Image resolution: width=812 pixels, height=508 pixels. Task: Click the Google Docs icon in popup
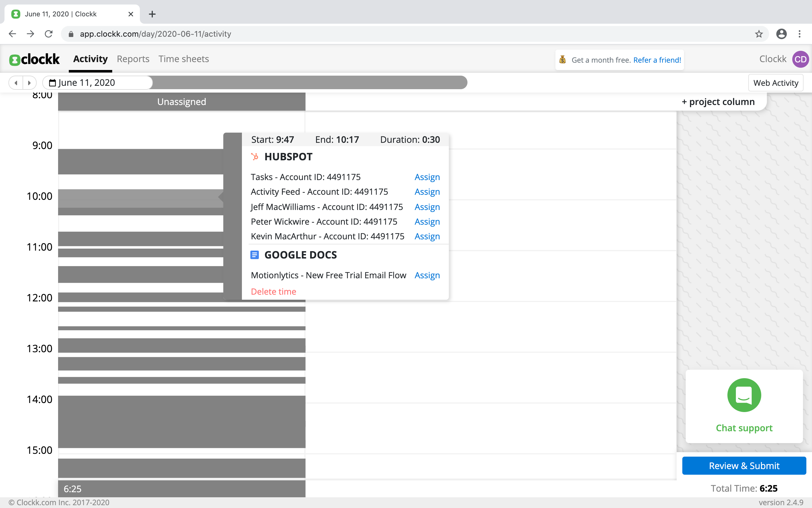[255, 255]
